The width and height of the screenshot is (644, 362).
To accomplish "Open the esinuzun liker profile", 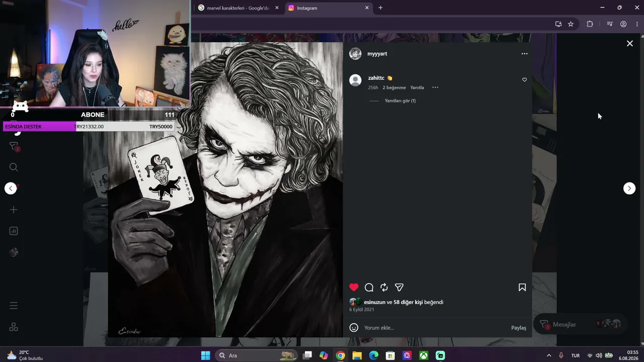I will pos(374,302).
